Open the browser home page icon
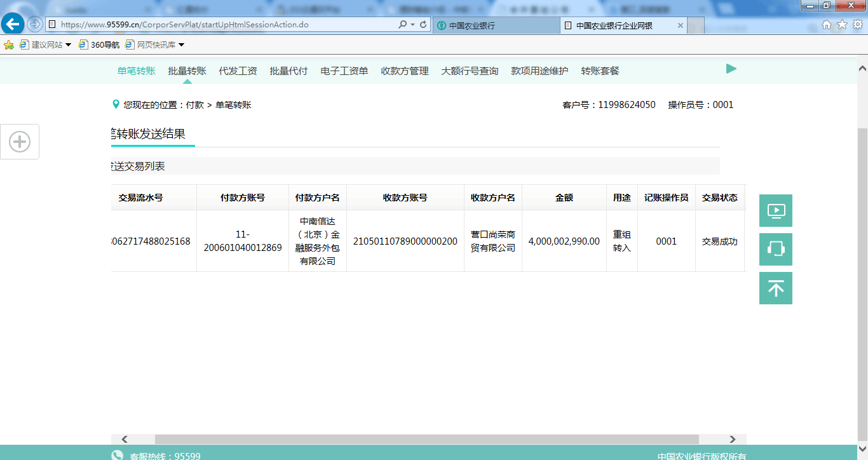868x460 pixels. pyautogui.click(x=827, y=25)
